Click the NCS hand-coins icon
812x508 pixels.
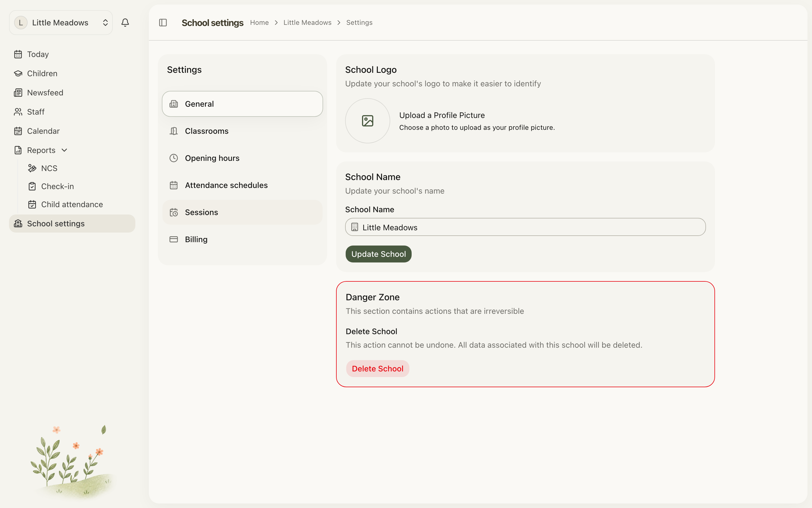click(32, 168)
